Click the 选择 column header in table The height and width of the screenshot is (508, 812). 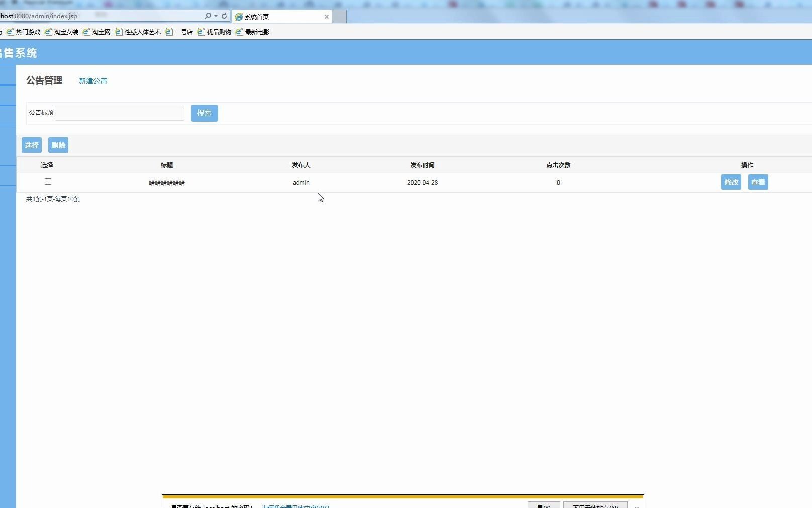tap(47, 165)
